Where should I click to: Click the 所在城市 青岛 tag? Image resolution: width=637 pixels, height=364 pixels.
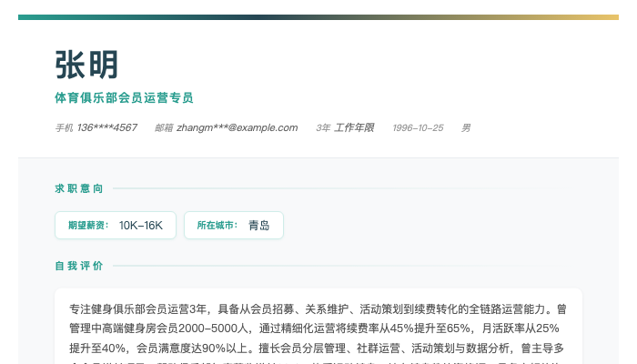tap(234, 225)
